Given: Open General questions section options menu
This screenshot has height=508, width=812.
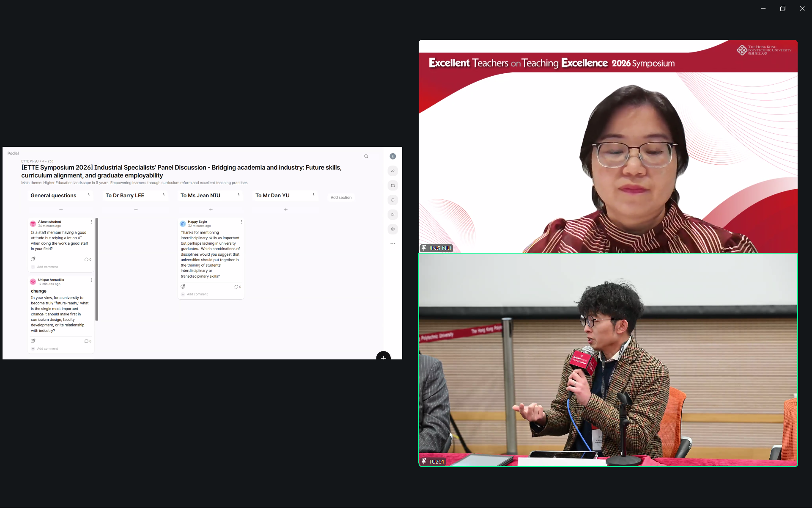Looking at the screenshot, I should click(x=89, y=195).
